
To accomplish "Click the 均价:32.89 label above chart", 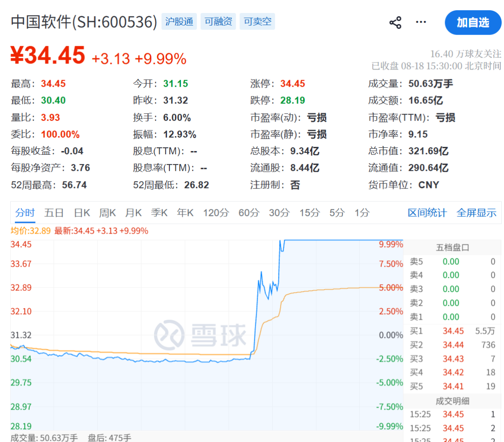I will [x=30, y=231].
